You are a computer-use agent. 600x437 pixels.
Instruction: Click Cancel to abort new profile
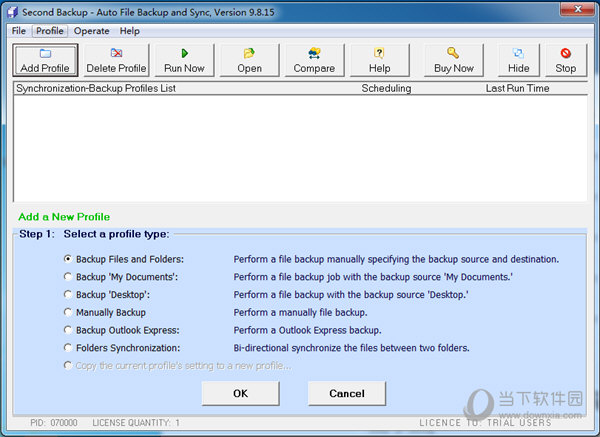pyautogui.click(x=347, y=393)
